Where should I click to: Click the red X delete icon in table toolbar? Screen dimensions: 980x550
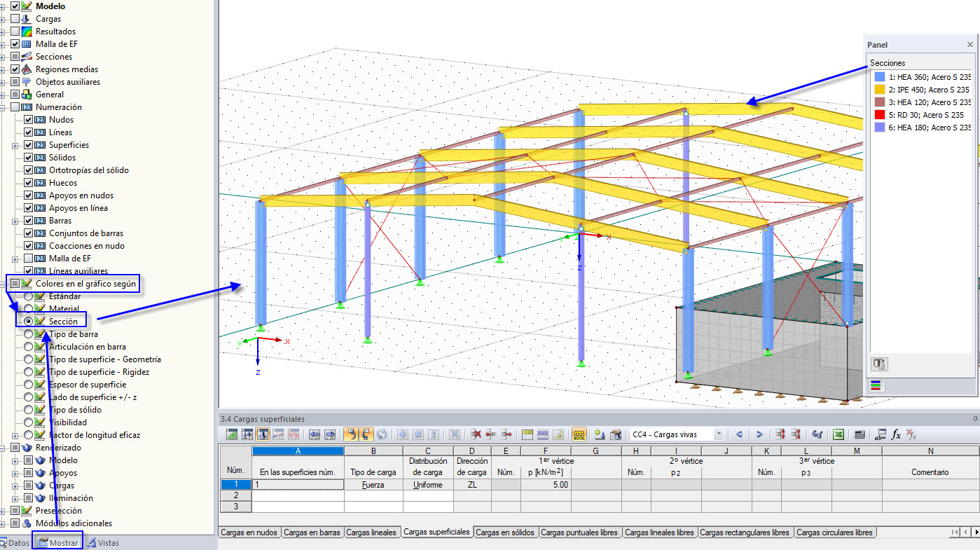pos(476,434)
